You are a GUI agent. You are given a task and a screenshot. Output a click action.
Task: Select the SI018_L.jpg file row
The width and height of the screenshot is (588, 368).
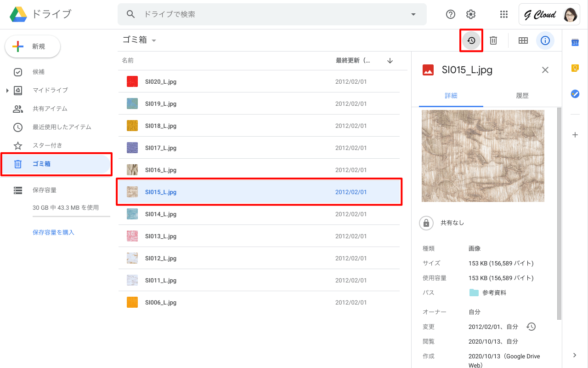coord(259,126)
